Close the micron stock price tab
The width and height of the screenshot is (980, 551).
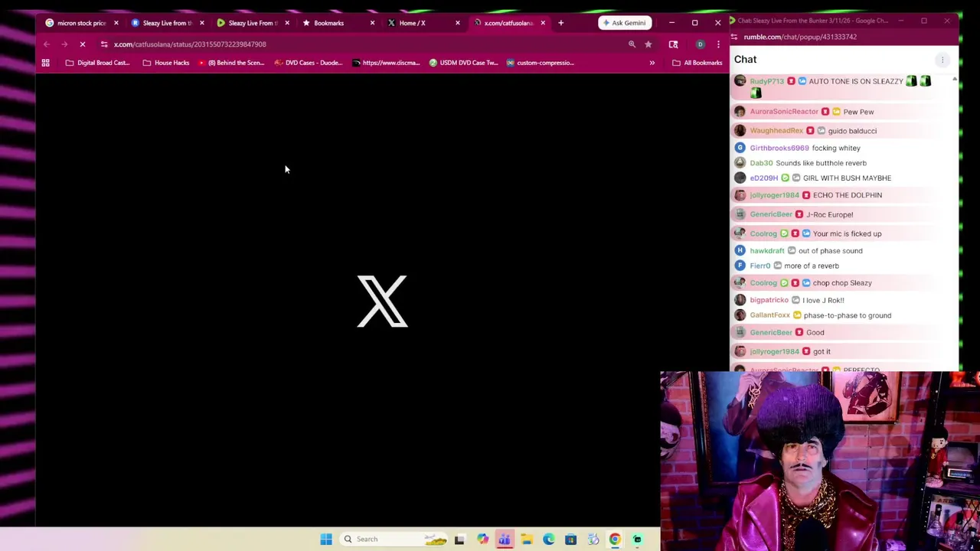pos(116,23)
